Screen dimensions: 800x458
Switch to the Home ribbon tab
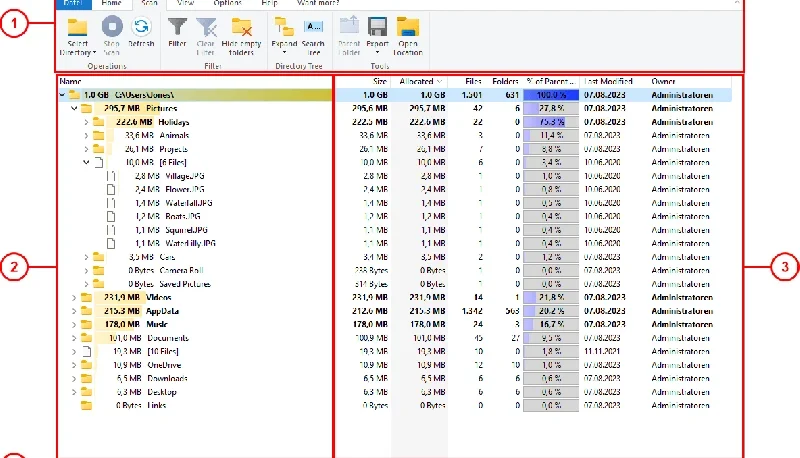click(112, 3)
